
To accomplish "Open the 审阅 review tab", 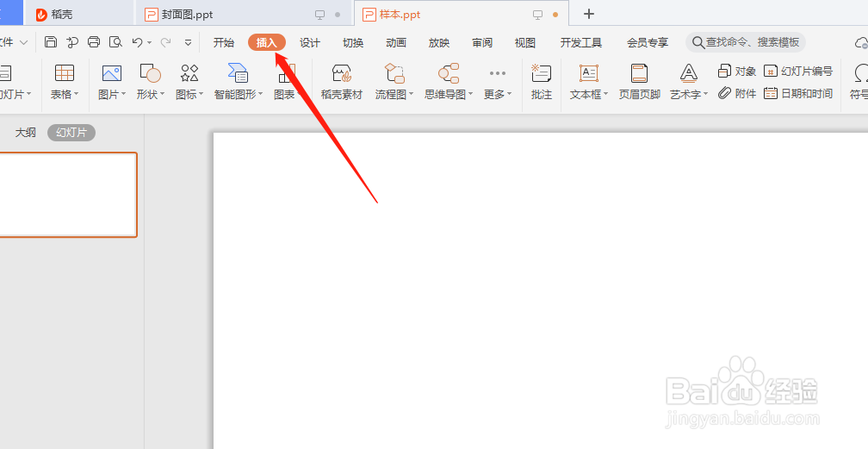I will 482,43.
